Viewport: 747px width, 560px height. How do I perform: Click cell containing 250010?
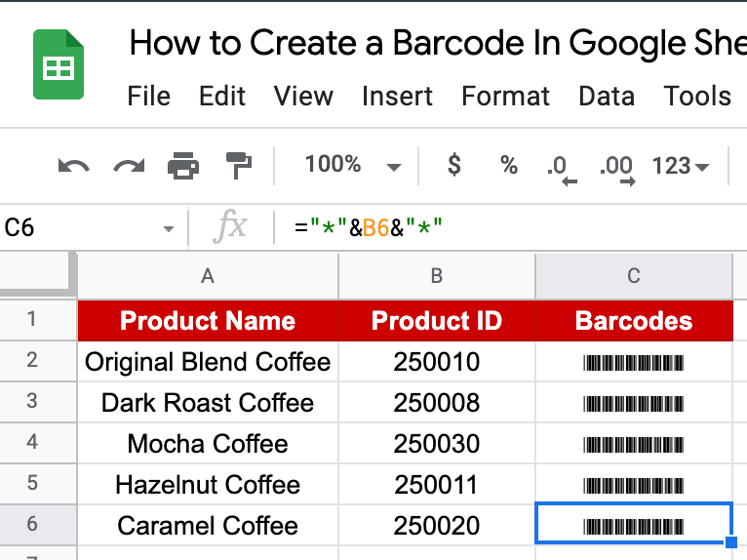tap(437, 361)
